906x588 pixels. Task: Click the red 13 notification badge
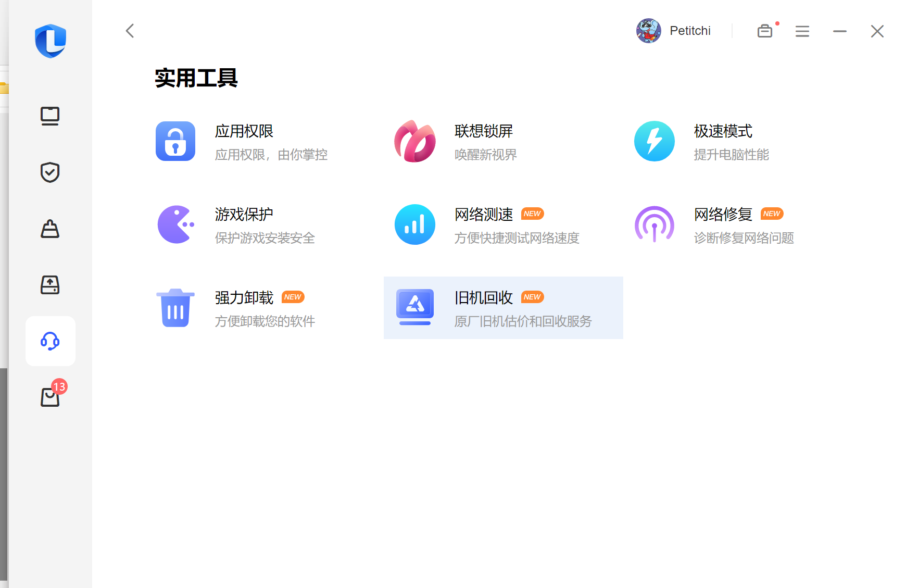click(x=59, y=386)
